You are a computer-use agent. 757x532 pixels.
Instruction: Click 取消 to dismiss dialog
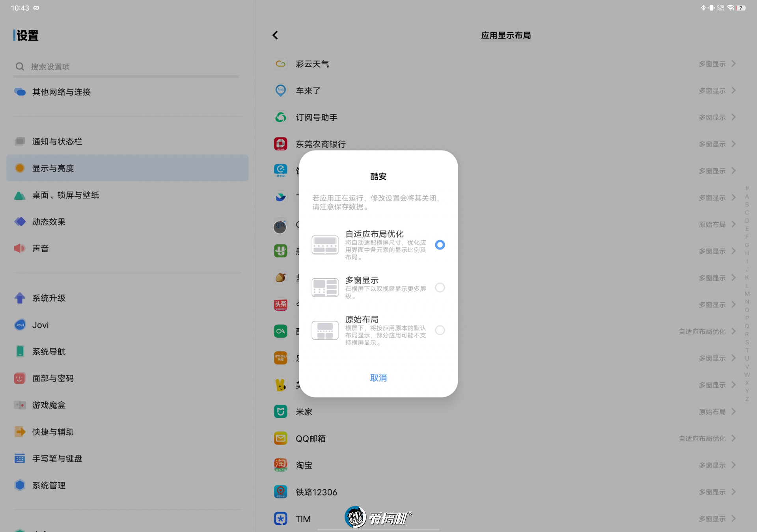pyautogui.click(x=378, y=378)
